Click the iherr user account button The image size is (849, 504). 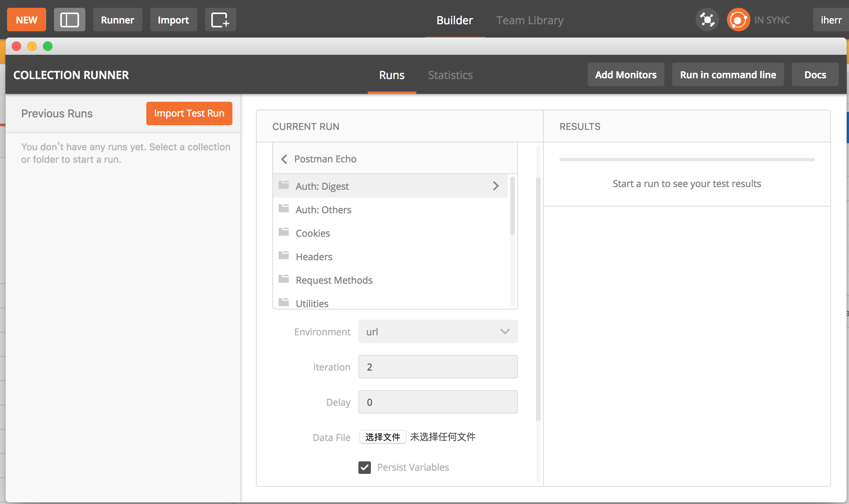click(831, 20)
